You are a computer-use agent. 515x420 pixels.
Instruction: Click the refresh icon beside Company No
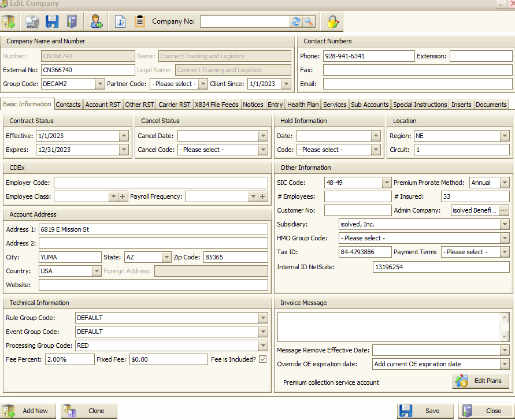[296, 21]
